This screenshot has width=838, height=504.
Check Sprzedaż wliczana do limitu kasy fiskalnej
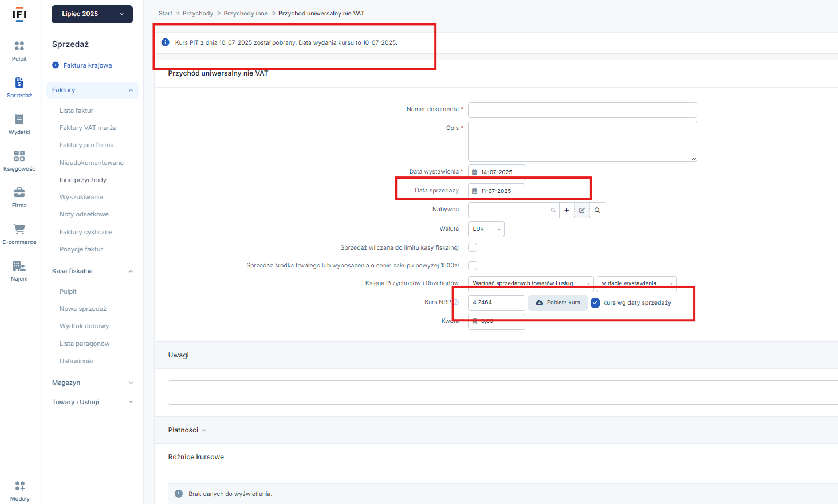tap(473, 247)
